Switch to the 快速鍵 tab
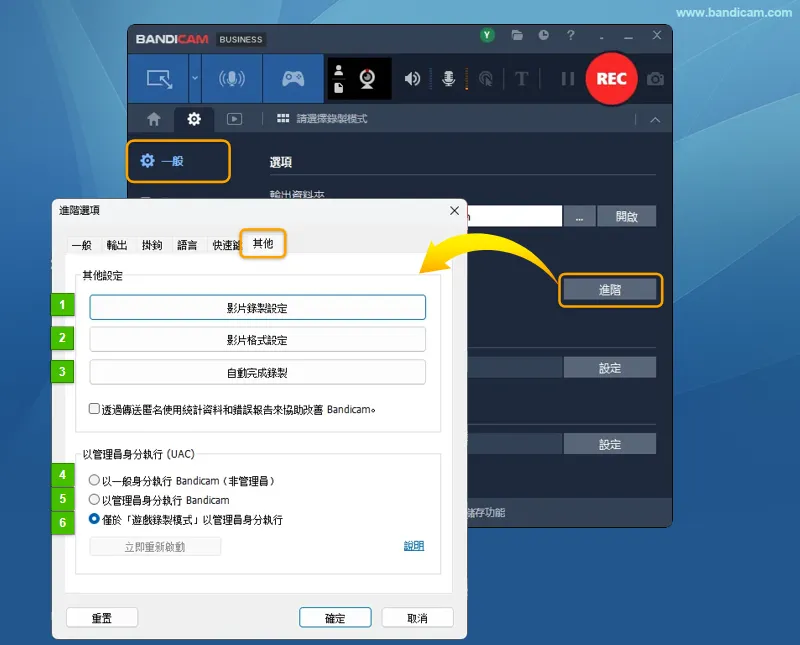 click(225, 245)
